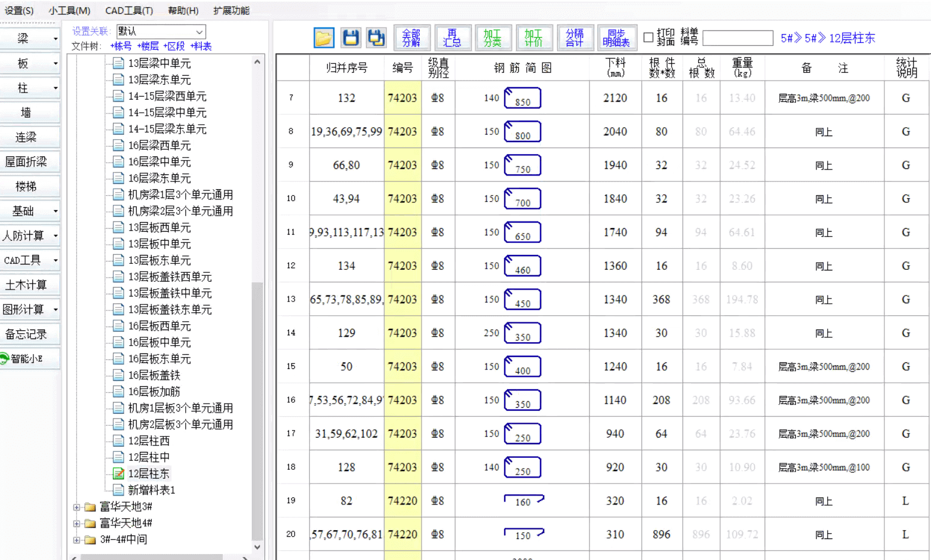Click the 加工计价 toolbar button

pyautogui.click(x=533, y=38)
